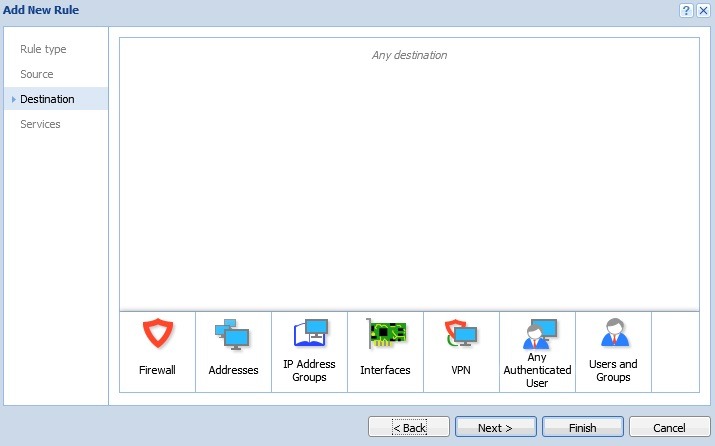Go to the Rule type step
This screenshot has height=446, width=715.
click(x=43, y=49)
